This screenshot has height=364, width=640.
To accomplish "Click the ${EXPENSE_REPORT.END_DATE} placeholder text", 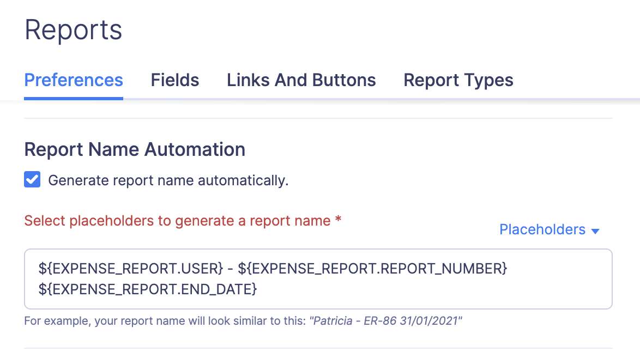I will [x=147, y=289].
